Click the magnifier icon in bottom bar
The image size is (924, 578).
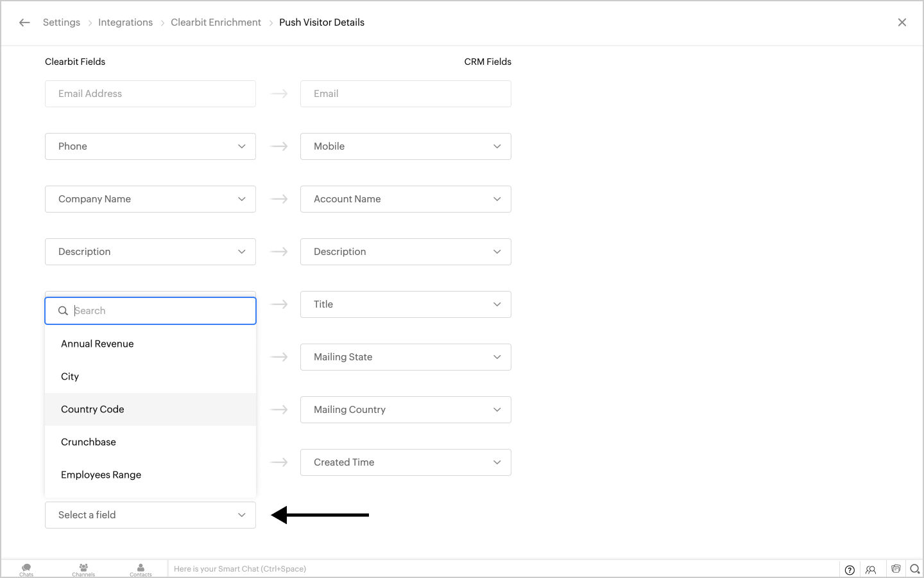[x=915, y=569]
